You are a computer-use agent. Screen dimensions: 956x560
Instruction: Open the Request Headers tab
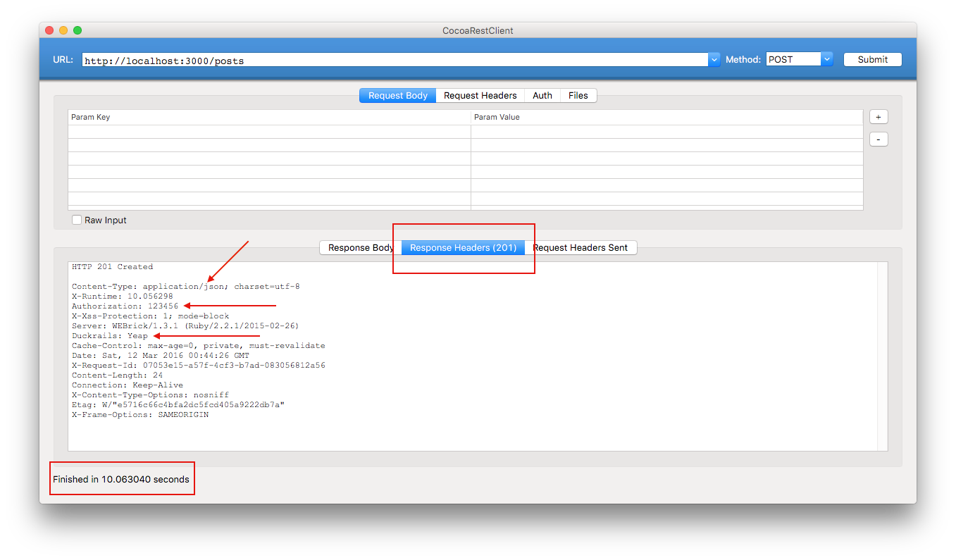point(480,96)
